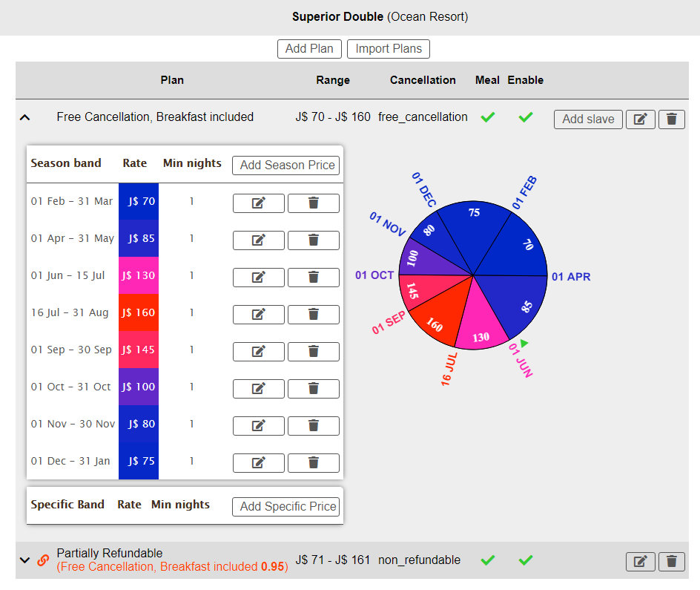Click the "16 Jul – 31 Aug" season band text
This screenshot has height=590, width=700.
(70, 312)
